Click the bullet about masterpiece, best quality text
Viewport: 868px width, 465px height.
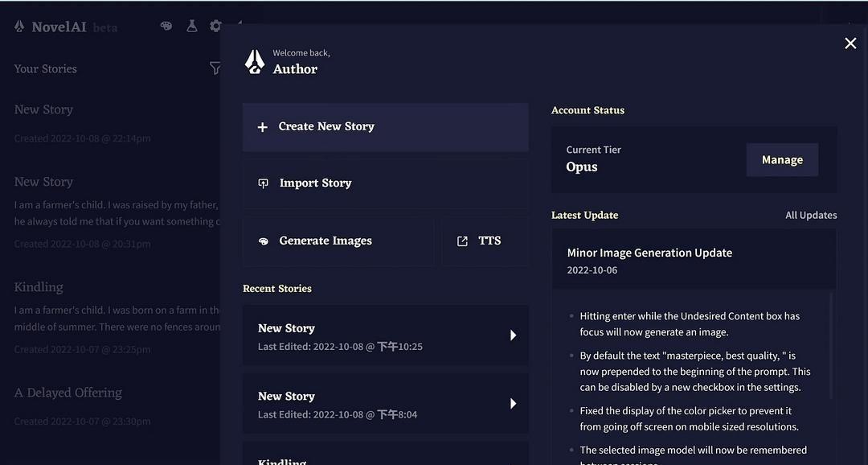[x=695, y=372]
